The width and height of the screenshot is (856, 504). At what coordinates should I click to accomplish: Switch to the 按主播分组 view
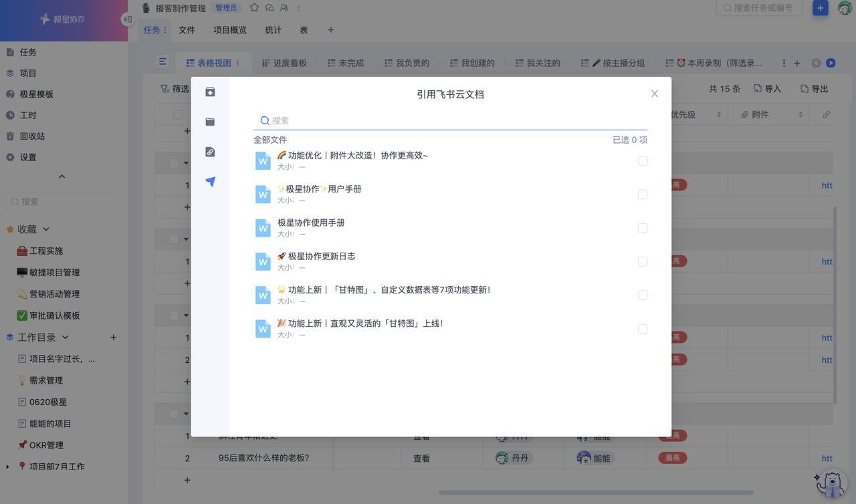(x=613, y=63)
